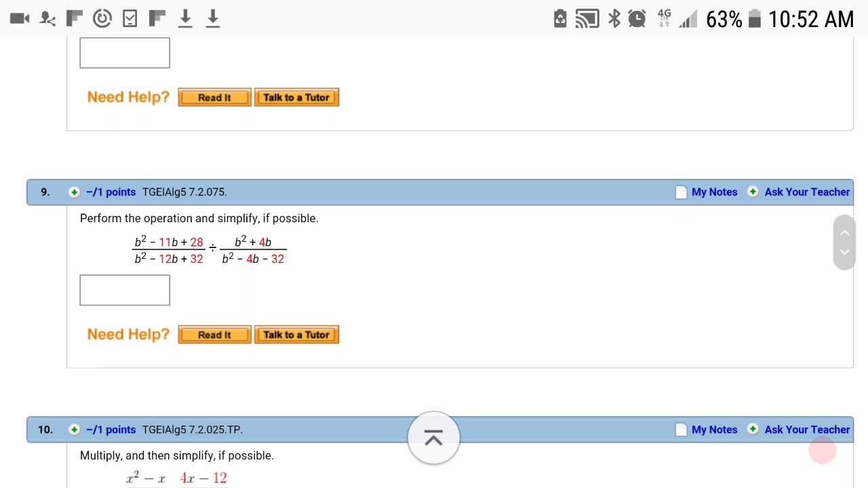This screenshot has height=488, width=868.
Task: Expand Ask Your Teacher plus icon for question 10
Action: coord(753,429)
